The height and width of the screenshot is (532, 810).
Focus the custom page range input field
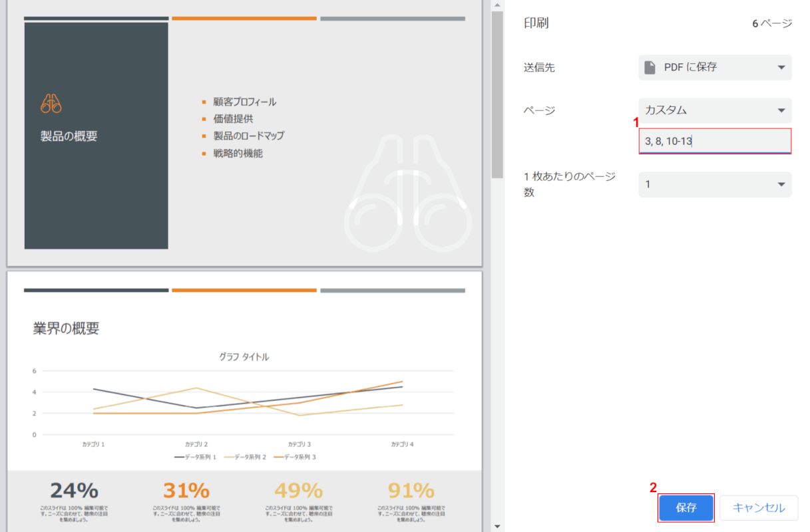[x=715, y=141]
